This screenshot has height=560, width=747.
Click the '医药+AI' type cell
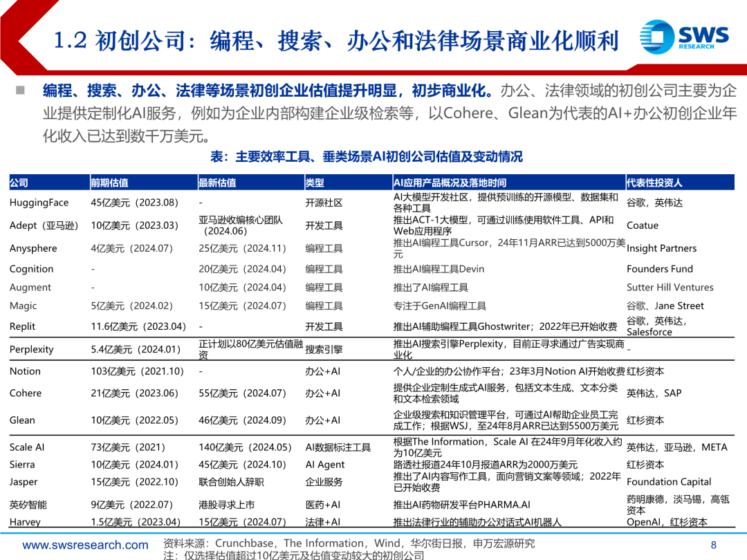[323, 505]
